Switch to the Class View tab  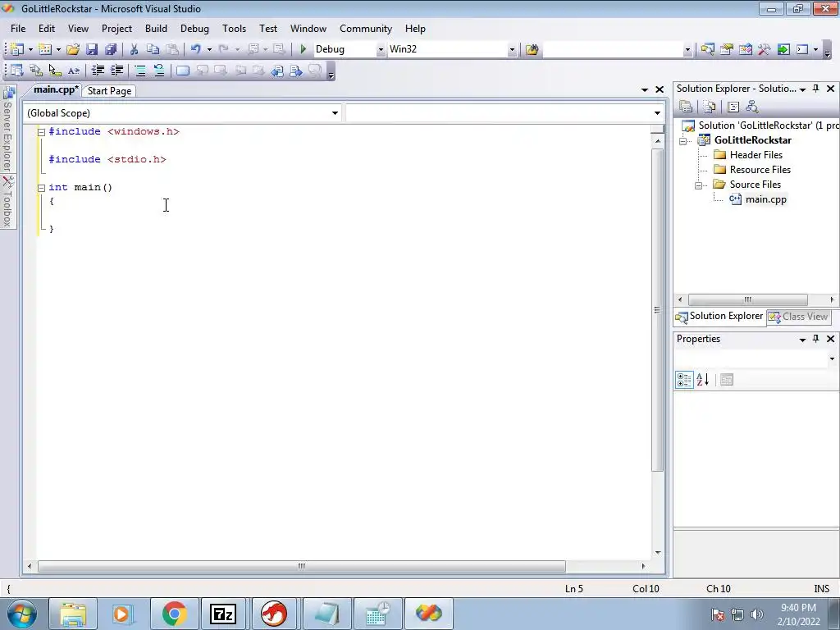pyautogui.click(x=798, y=317)
